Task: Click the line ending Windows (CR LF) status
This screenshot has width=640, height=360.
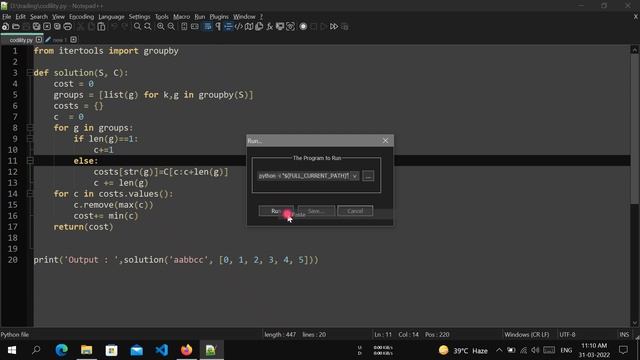Action: click(x=527, y=335)
